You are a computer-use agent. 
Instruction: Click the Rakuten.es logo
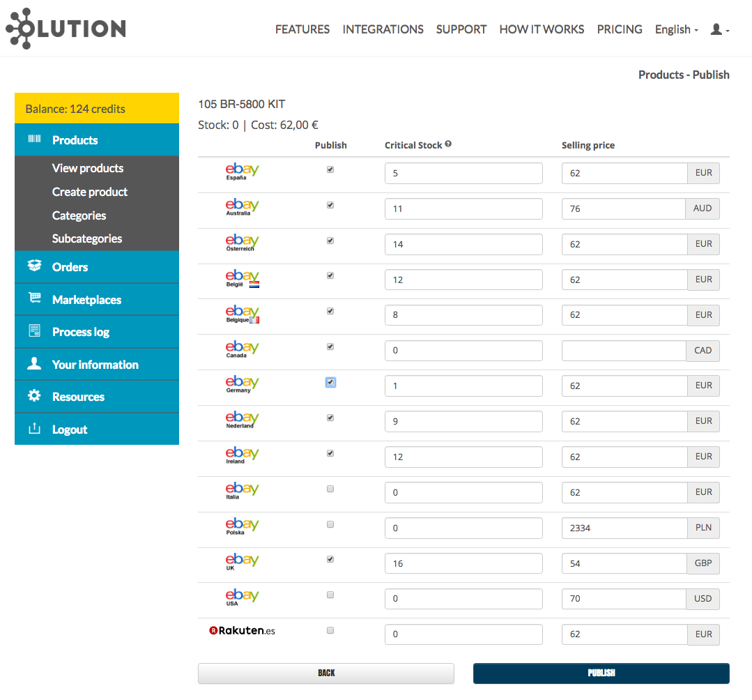click(243, 630)
